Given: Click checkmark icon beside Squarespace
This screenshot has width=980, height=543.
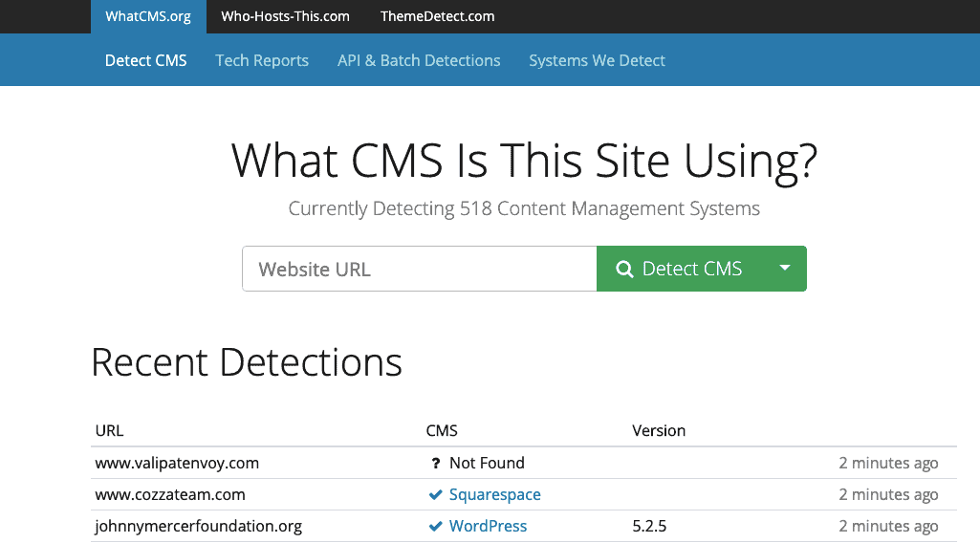Looking at the screenshot, I should 436,495.
